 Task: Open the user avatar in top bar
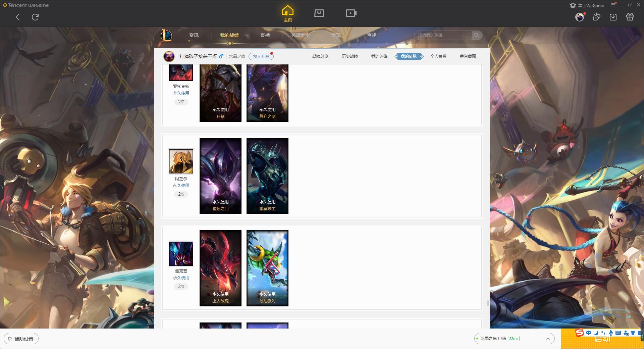(580, 17)
